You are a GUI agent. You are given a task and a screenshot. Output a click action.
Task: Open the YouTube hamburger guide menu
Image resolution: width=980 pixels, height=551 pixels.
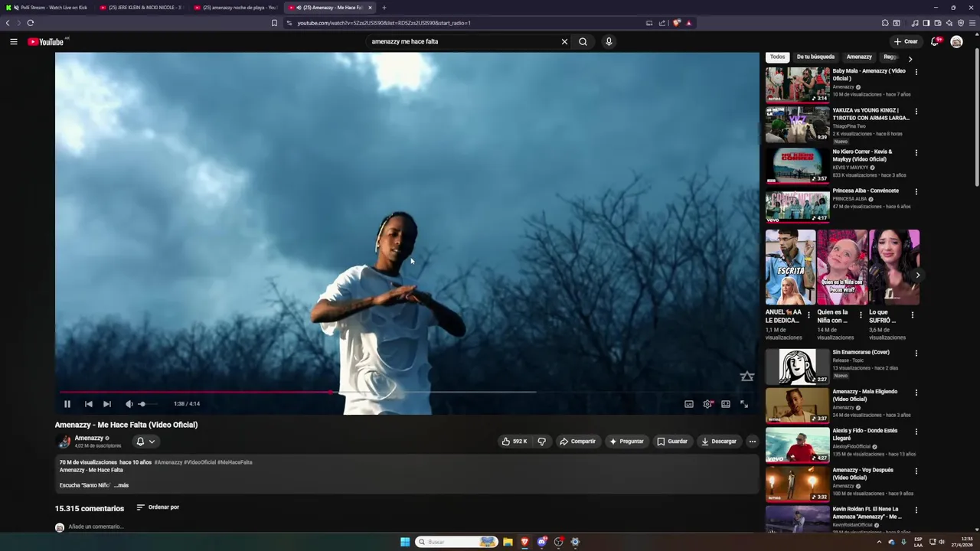click(14, 41)
